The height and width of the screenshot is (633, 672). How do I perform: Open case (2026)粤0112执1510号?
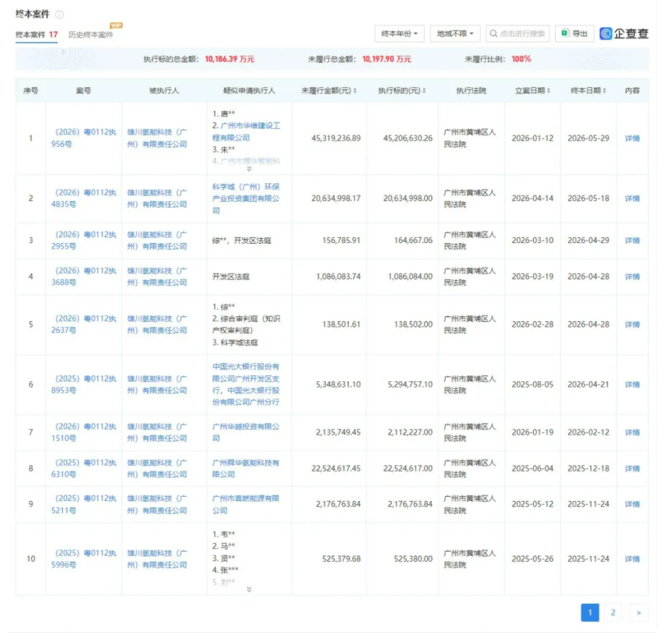tap(83, 432)
